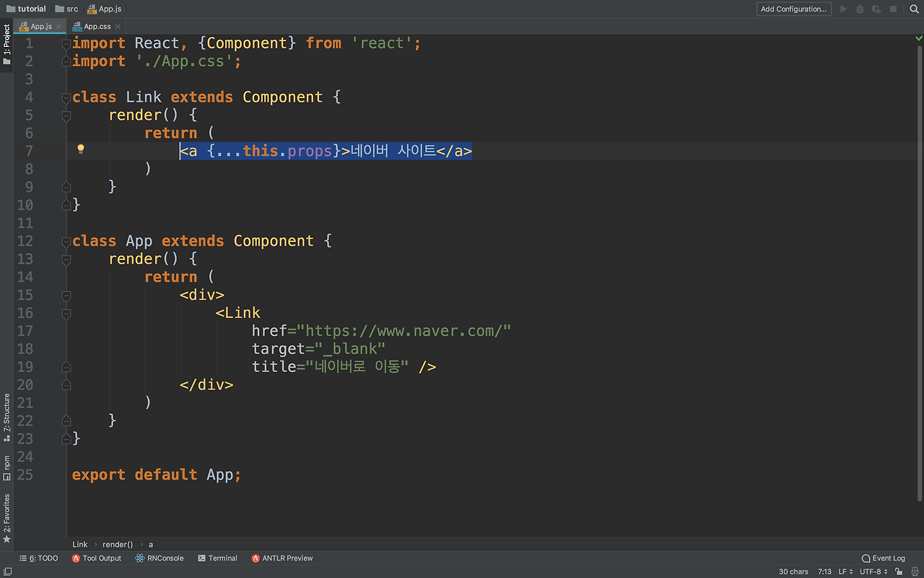Viewport: 924px width, 578px height.
Task: Open the LF line separator dropdown
Action: pyautogui.click(x=845, y=571)
